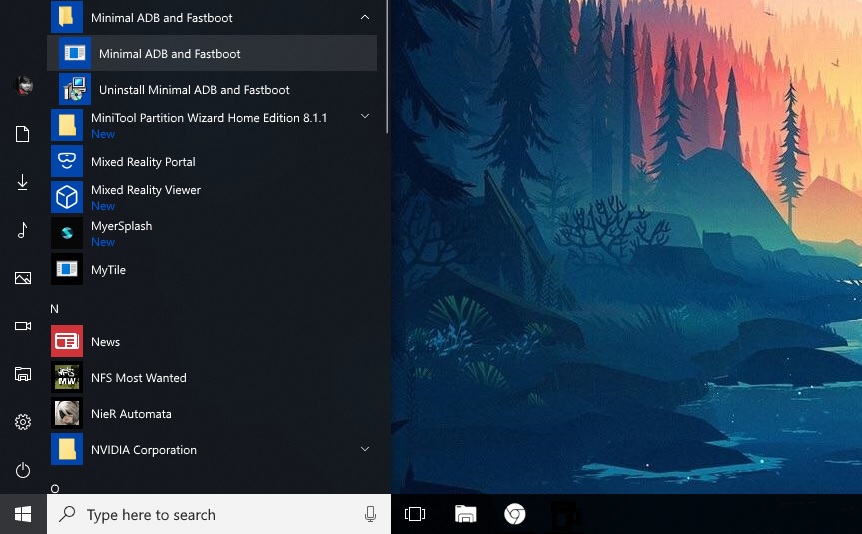The image size is (862, 534).
Task: Click the MyerSplash label
Action: coord(121,226)
